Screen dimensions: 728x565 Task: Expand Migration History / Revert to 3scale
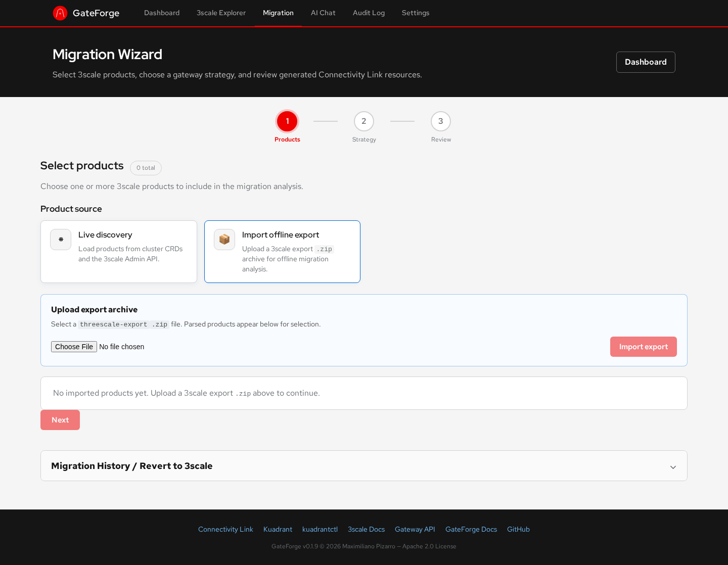pyautogui.click(x=364, y=466)
